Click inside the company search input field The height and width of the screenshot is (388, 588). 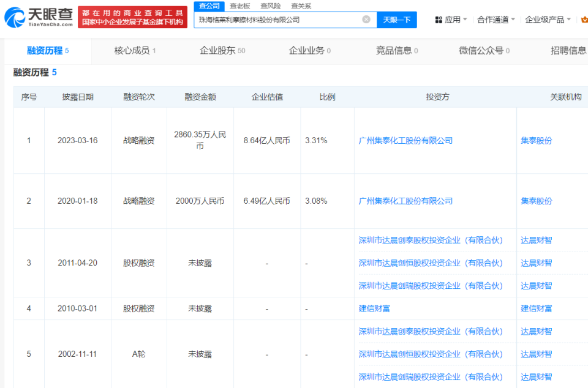click(276, 19)
